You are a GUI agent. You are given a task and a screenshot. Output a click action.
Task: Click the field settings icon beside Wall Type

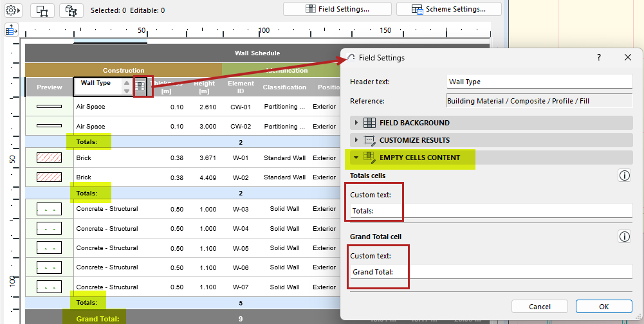click(x=140, y=86)
